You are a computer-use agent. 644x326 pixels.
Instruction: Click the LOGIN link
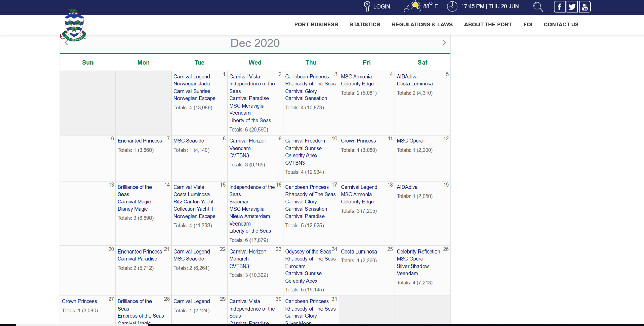[382, 6]
